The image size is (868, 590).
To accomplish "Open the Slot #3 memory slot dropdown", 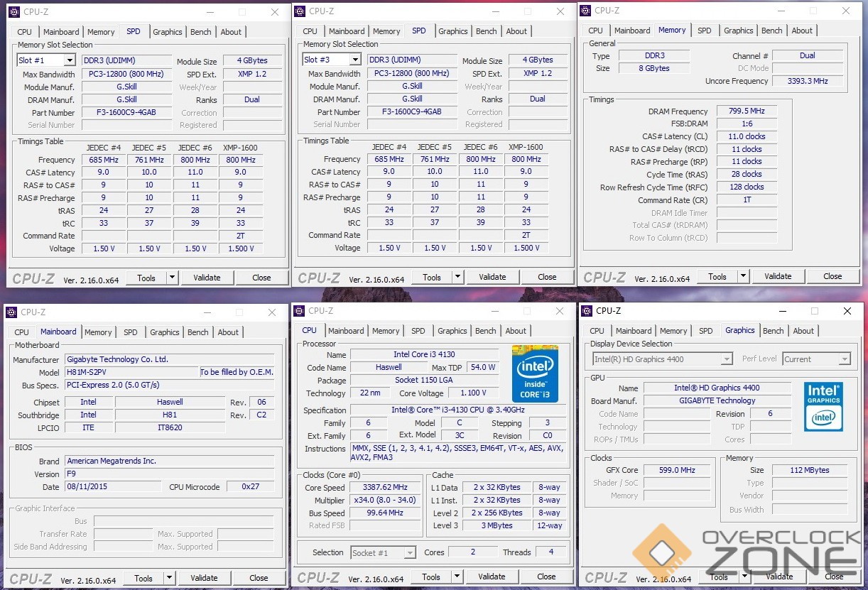I will coord(354,60).
